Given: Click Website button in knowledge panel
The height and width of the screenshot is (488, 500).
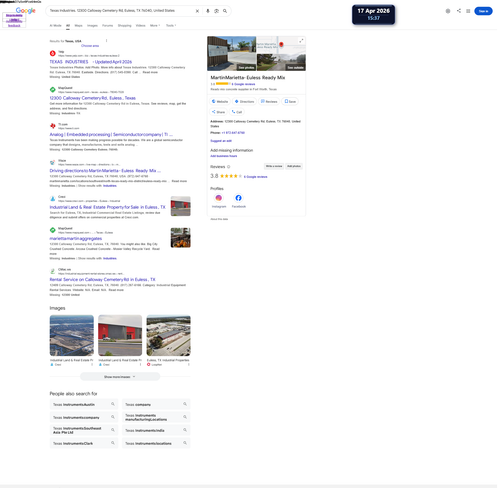Looking at the screenshot, I should point(220,101).
